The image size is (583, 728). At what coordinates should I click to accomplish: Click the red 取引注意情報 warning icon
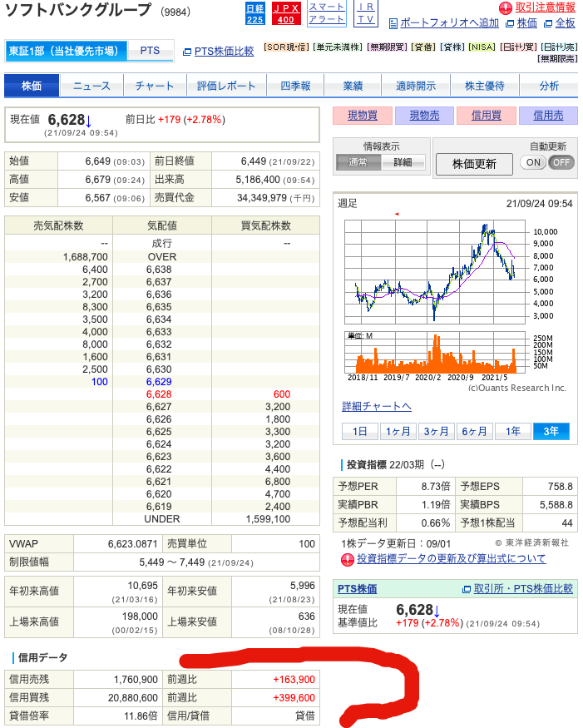506,7
